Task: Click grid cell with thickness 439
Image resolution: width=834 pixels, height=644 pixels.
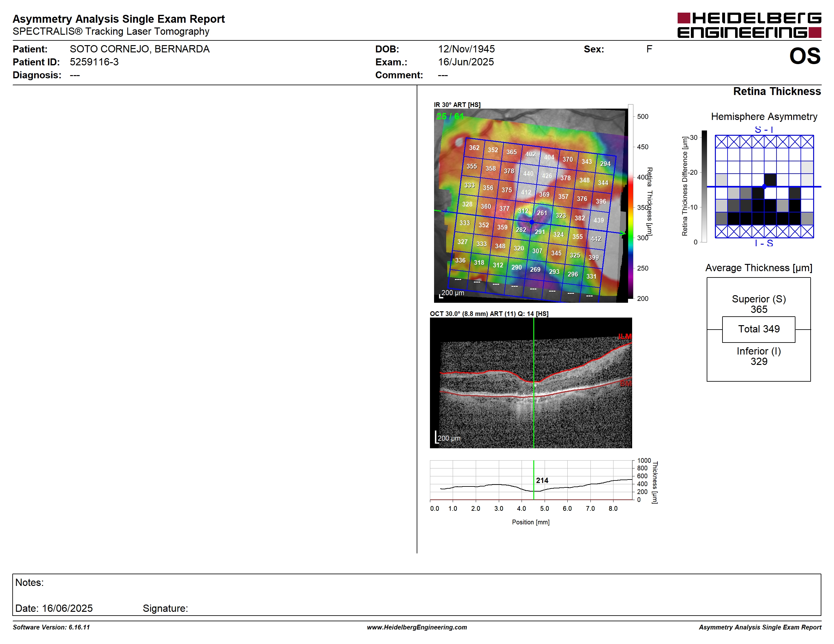Action: (x=598, y=220)
